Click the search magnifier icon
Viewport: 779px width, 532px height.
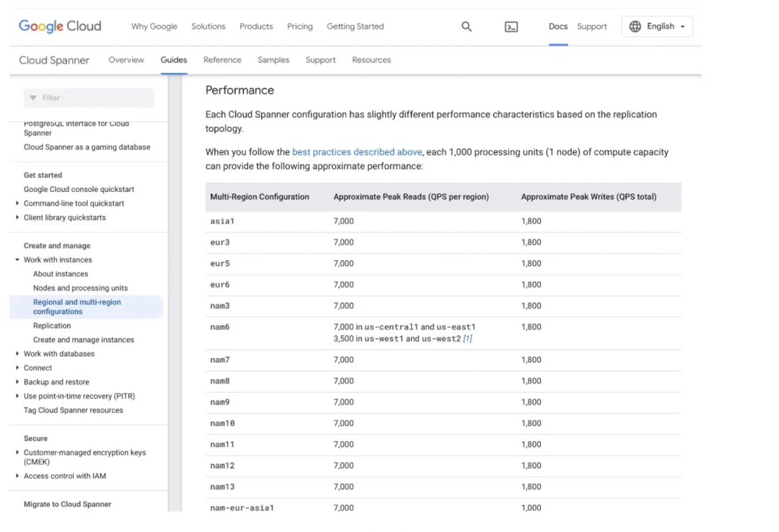[x=467, y=27]
